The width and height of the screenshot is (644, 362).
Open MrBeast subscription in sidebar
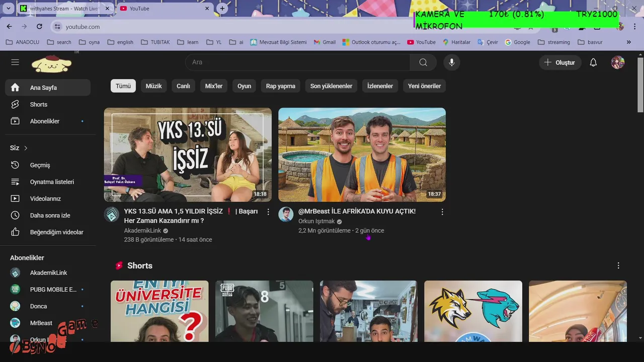(48, 323)
